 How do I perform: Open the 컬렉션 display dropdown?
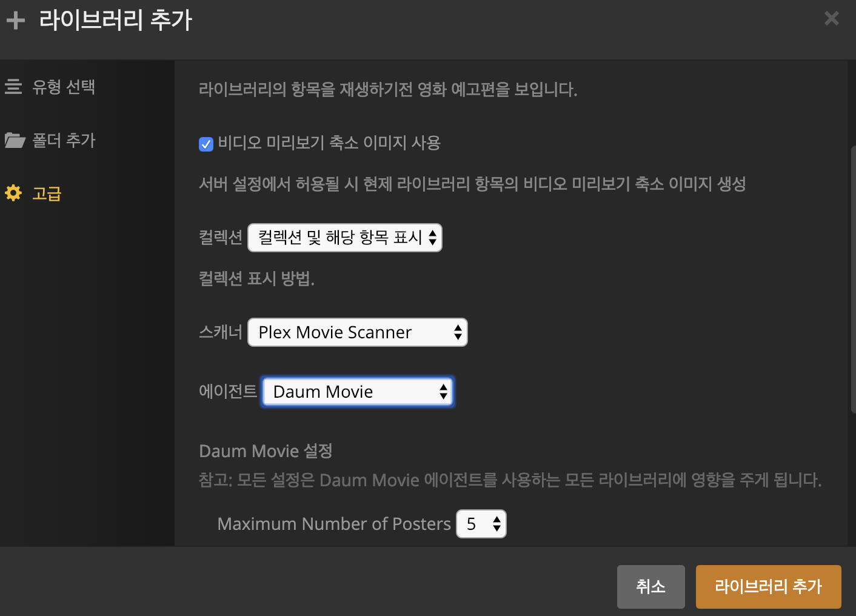coord(345,238)
